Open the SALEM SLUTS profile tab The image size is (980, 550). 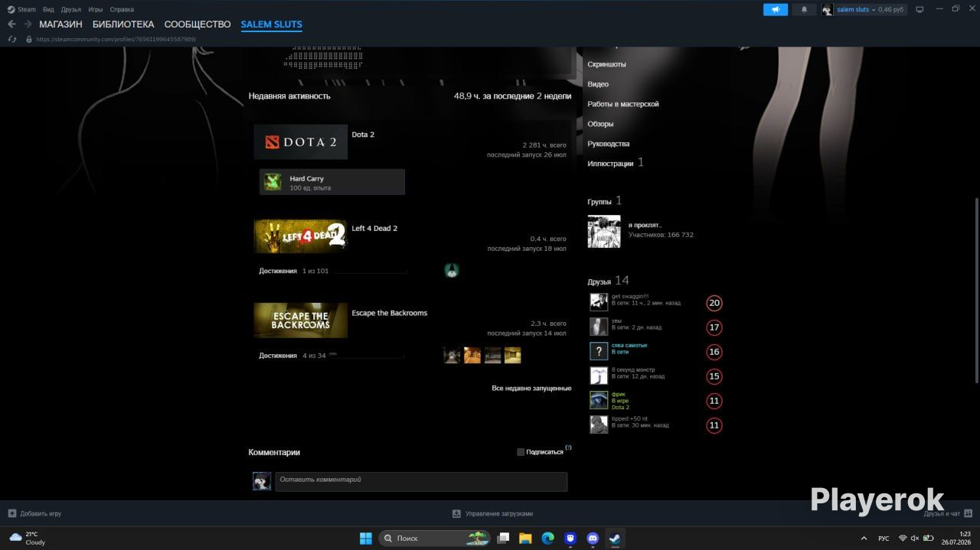[x=272, y=24]
